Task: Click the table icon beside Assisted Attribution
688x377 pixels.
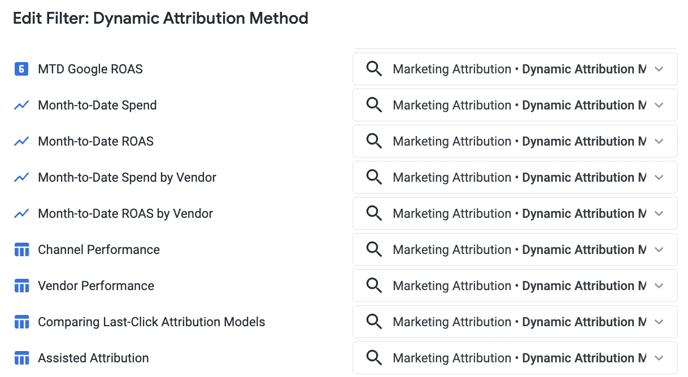Action: 22,358
